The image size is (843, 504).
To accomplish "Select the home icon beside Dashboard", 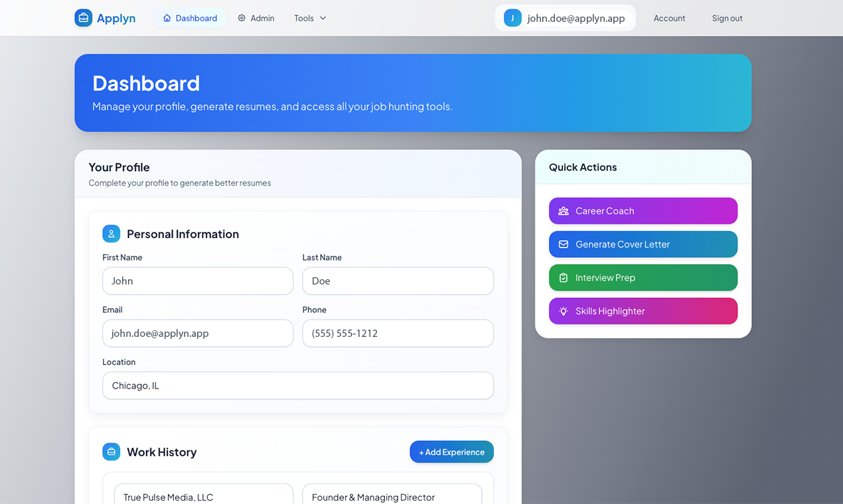I will pyautogui.click(x=166, y=18).
